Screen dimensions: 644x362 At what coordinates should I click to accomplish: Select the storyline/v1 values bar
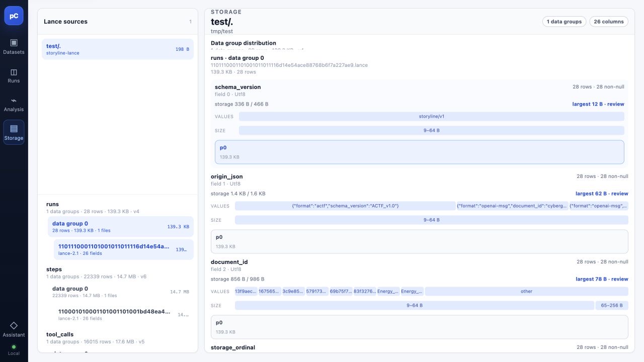click(432, 116)
